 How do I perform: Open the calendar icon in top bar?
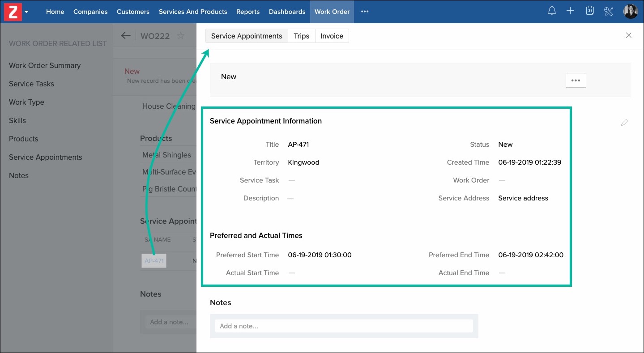point(590,12)
